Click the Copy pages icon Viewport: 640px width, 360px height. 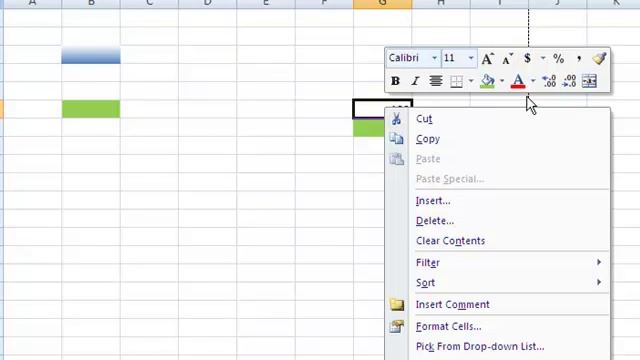[x=396, y=139]
